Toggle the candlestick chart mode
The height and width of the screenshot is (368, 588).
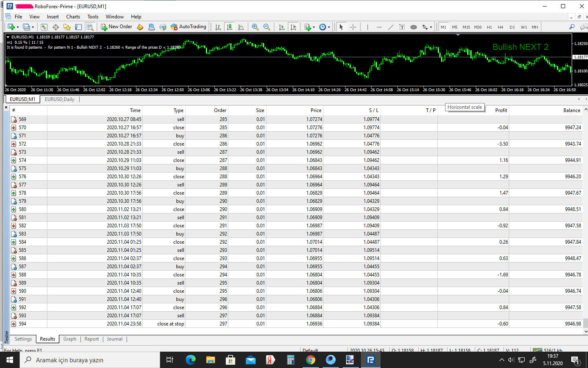(x=229, y=27)
